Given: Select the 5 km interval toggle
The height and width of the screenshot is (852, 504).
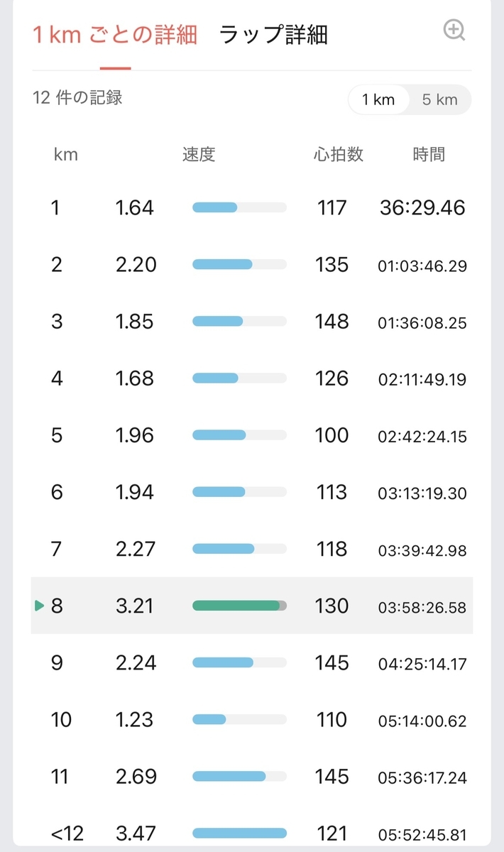Looking at the screenshot, I should [x=440, y=100].
